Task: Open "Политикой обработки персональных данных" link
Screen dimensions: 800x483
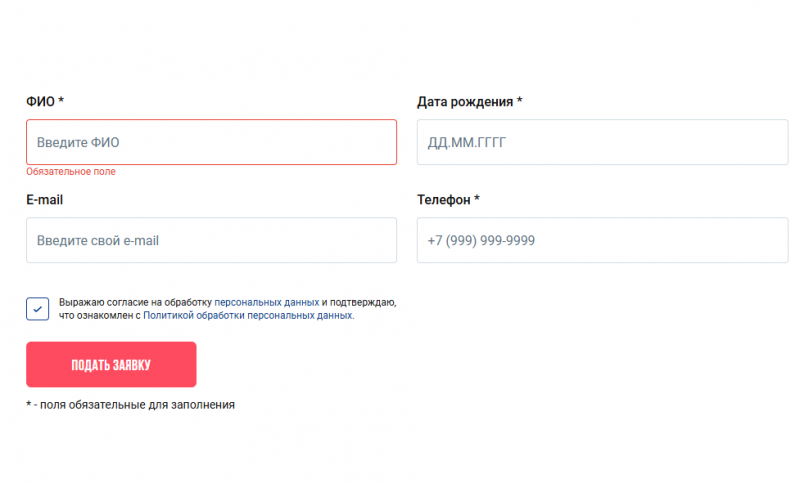Action: tap(248, 315)
